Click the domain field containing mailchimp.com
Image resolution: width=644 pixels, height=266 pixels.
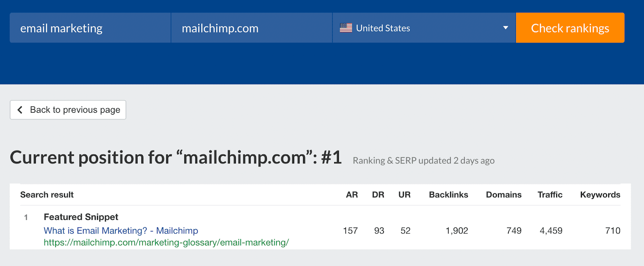click(252, 28)
